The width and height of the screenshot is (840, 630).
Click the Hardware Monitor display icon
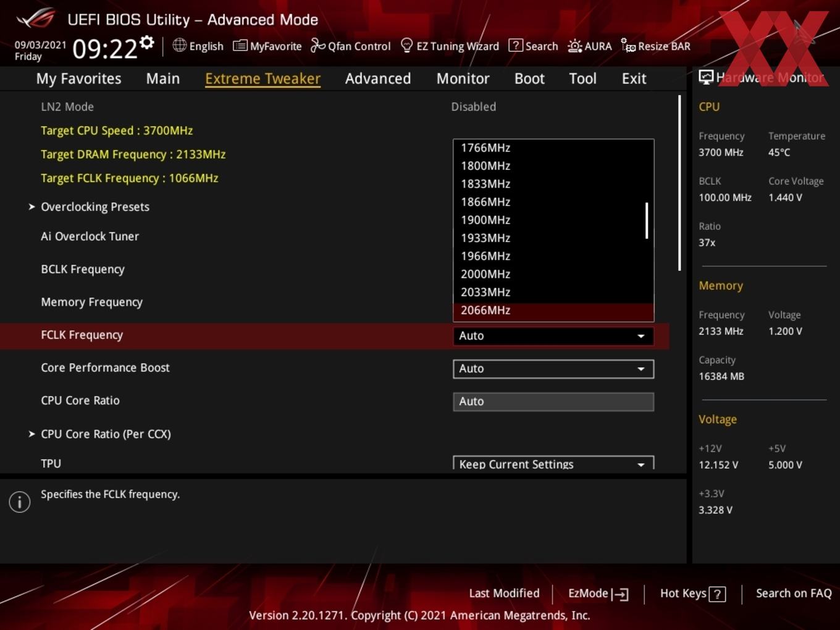(706, 77)
